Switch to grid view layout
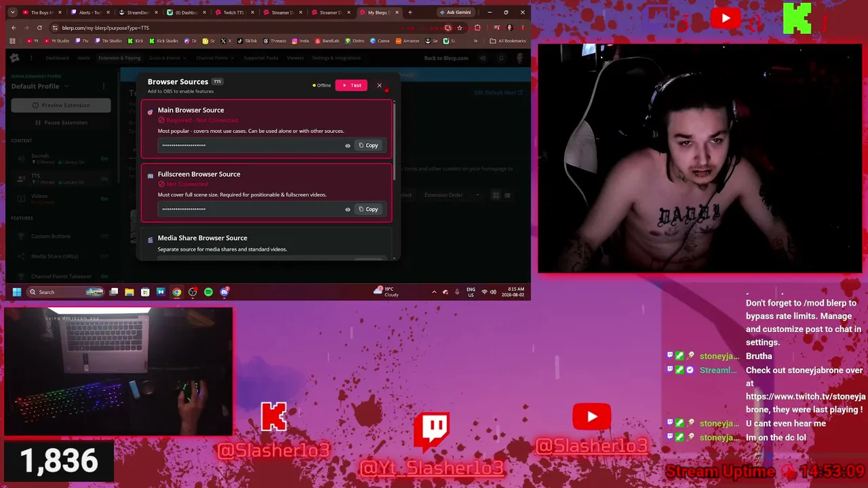Image resolution: width=868 pixels, height=488 pixels. point(496,195)
